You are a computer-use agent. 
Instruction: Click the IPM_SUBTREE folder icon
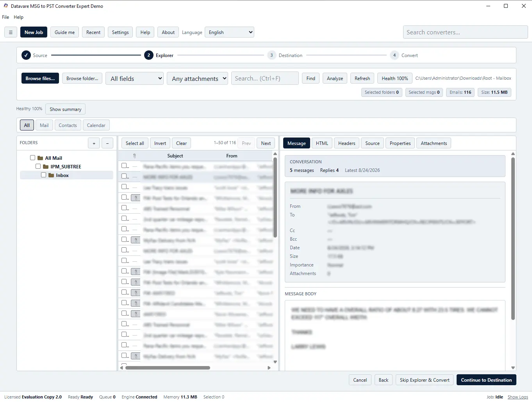46,167
